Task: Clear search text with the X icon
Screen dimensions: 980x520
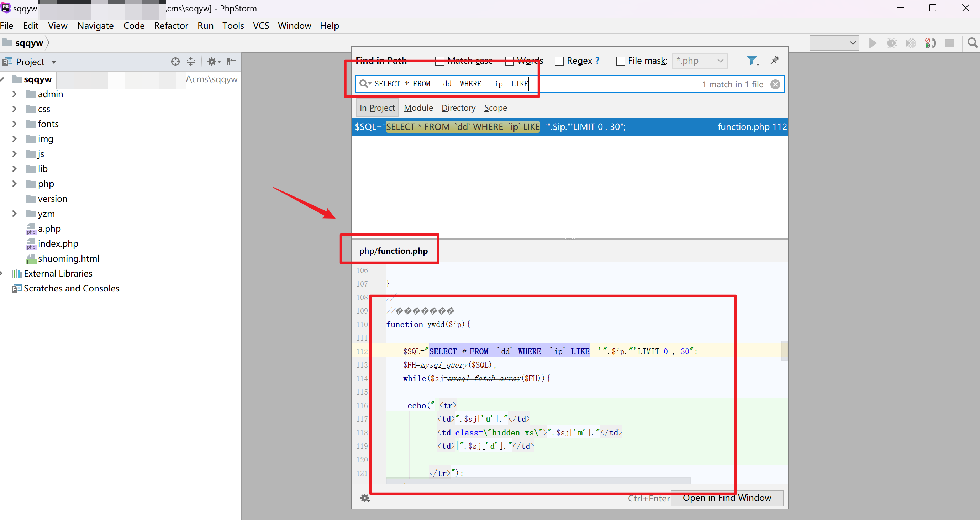Action: click(x=775, y=84)
